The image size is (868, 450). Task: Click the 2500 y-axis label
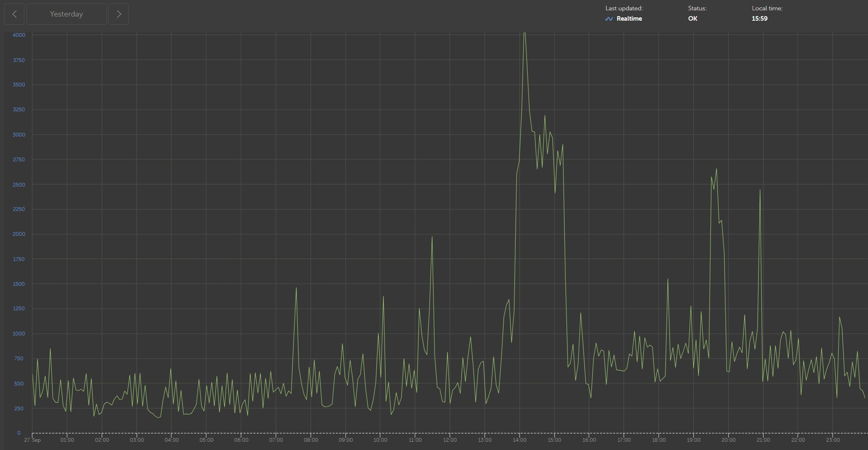[19, 184]
